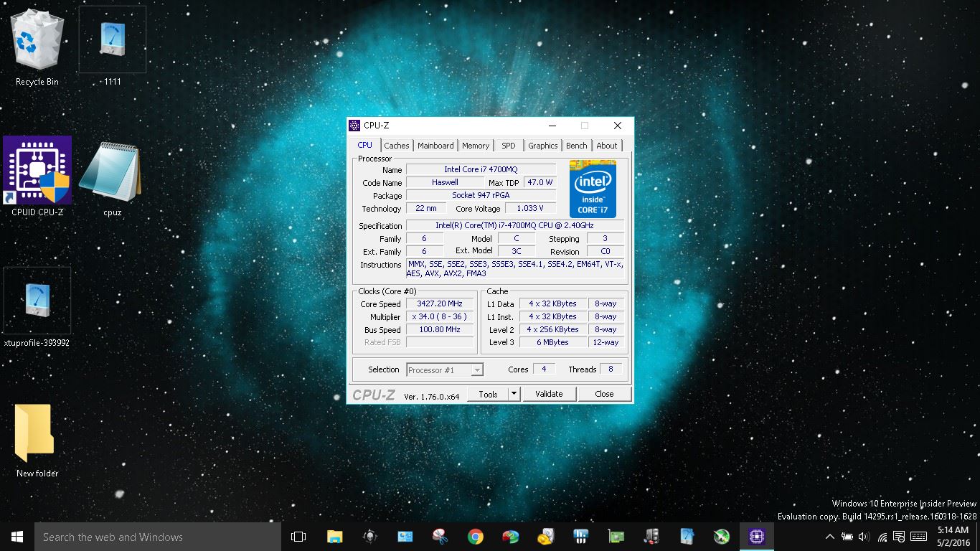Switch to the Caches tab
The width and height of the screenshot is (980, 551).
point(396,146)
